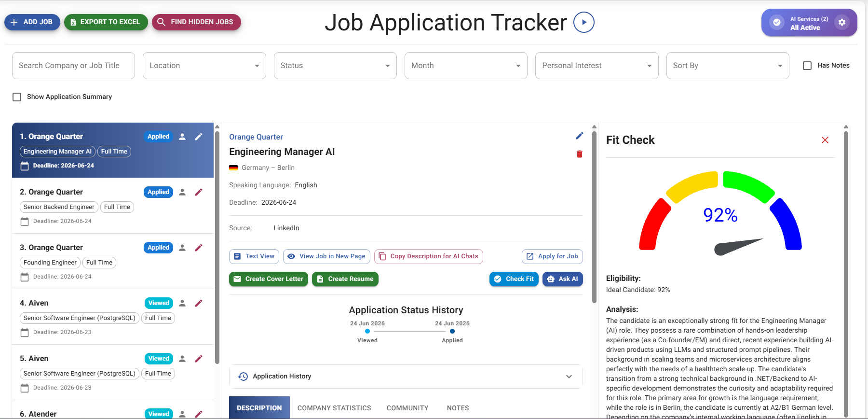Edit the Orange Quarter job details pencil
The width and height of the screenshot is (868, 419).
point(579,136)
